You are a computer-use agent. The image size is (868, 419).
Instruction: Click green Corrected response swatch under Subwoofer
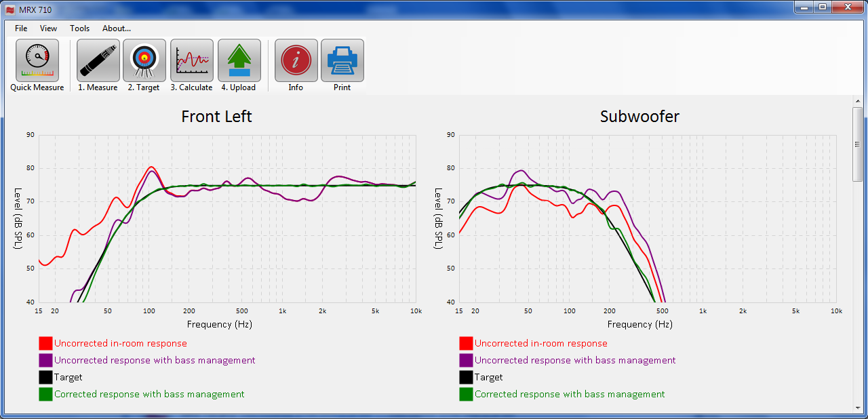(466, 395)
